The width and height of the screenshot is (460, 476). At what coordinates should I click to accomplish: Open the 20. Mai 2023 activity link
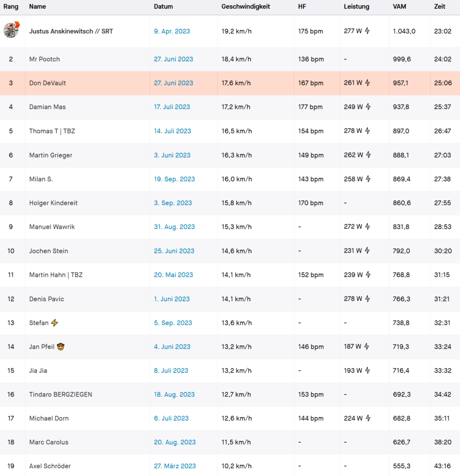click(x=173, y=275)
